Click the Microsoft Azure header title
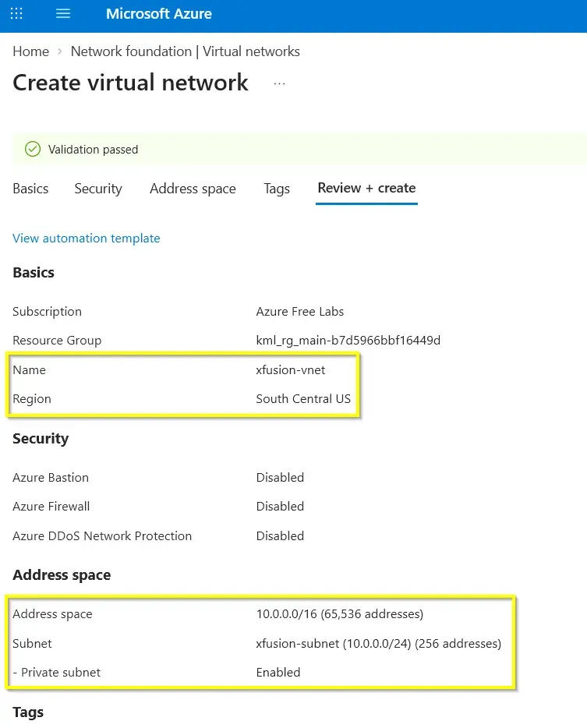587x728 pixels. point(159,13)
